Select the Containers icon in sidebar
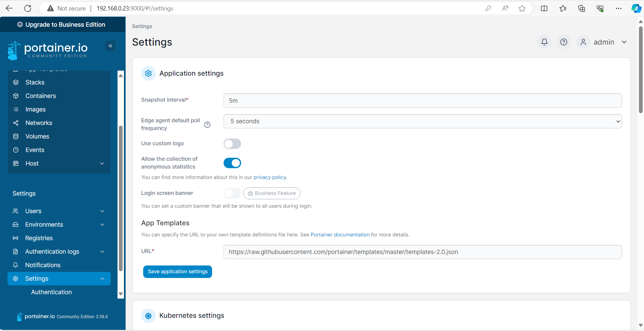The width and height of the screenshot is (644, 331). 16,96
